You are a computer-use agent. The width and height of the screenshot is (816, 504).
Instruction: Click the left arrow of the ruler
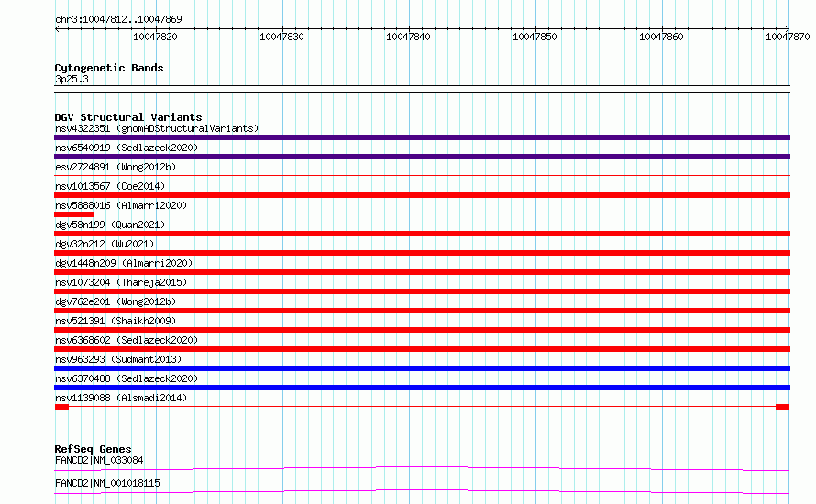coord(57,28)
